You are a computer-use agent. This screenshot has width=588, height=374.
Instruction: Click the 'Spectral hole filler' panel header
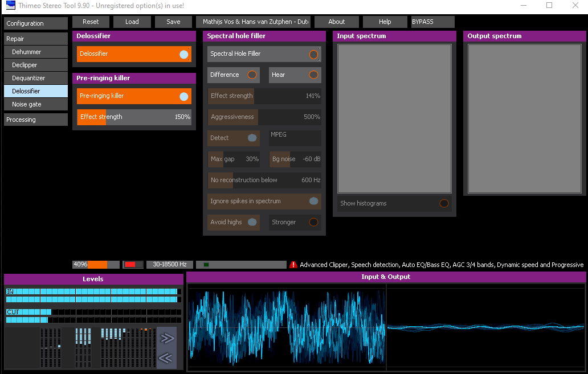264,36
